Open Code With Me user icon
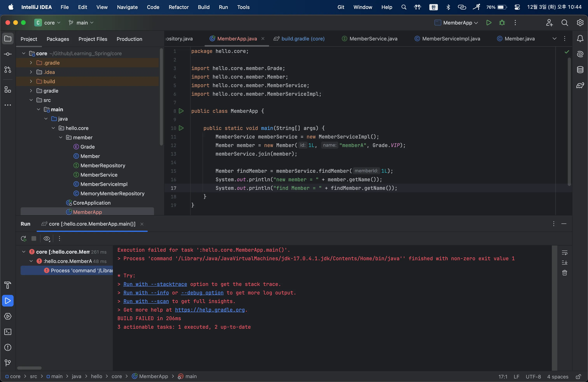 click(x=549, y=23)
